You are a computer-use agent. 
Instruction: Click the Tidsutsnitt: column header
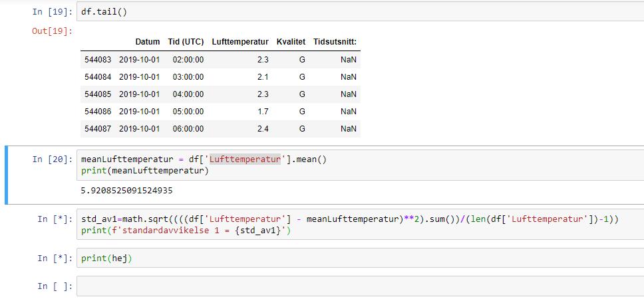(x=335, y=42)
